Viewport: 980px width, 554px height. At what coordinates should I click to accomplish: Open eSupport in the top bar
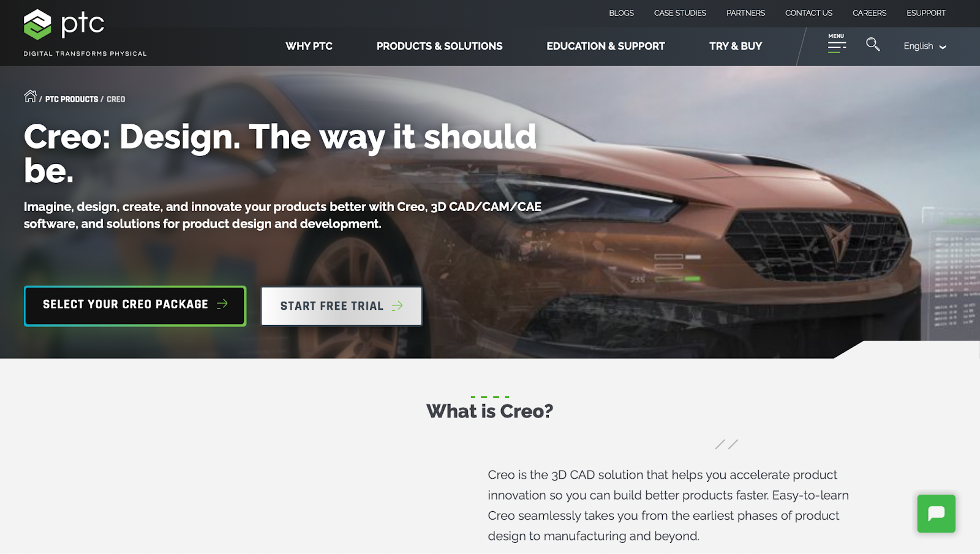click(x=926, y=13)
